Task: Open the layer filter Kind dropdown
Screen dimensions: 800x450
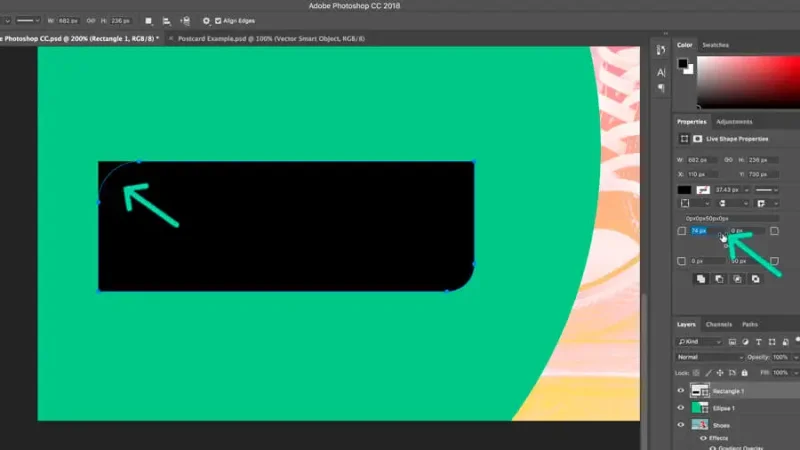Action: click(699, 342)
